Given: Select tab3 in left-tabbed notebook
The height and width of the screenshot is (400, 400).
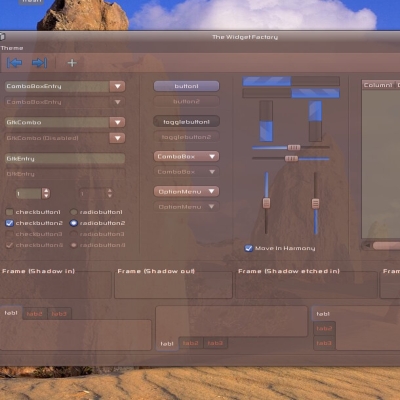Looking at the screenshot, I should [324, 343].
